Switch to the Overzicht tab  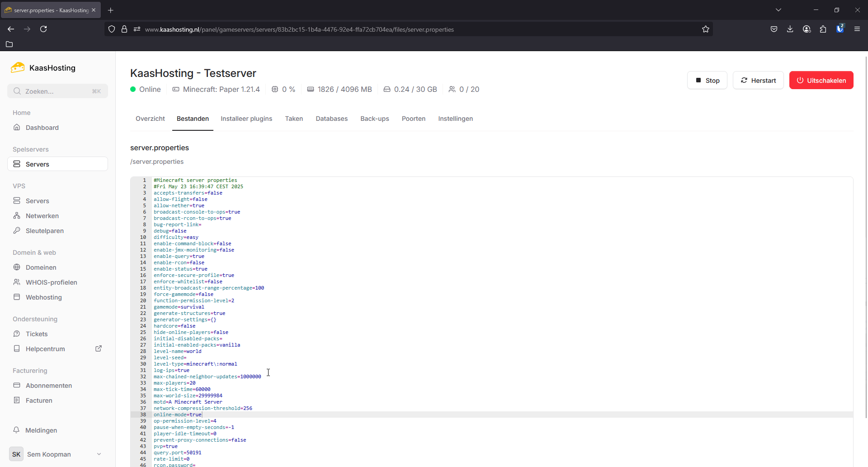[x=150, y=119]
